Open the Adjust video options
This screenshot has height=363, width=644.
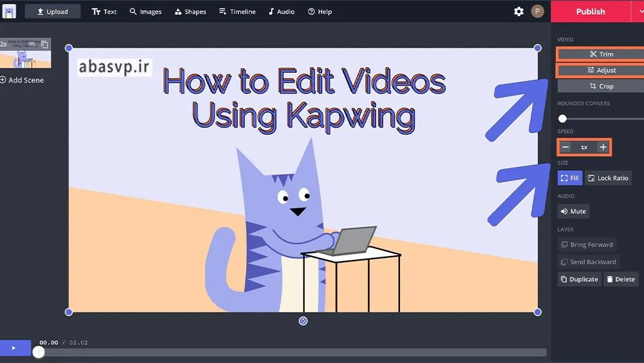(601, 70)
